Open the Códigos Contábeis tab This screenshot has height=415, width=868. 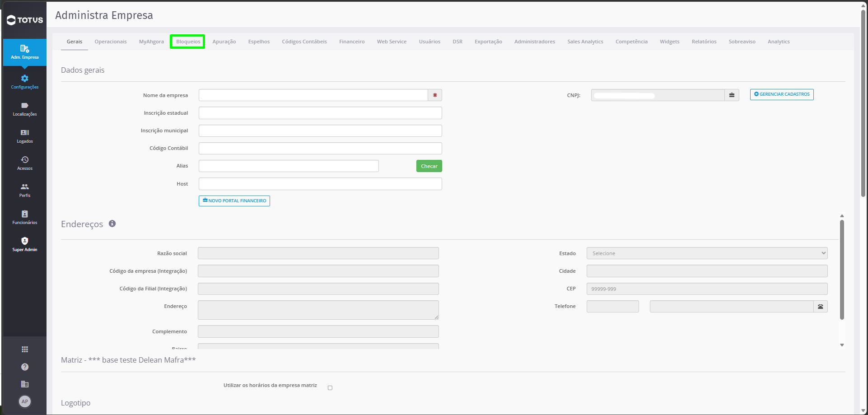(x=304, y=42)
